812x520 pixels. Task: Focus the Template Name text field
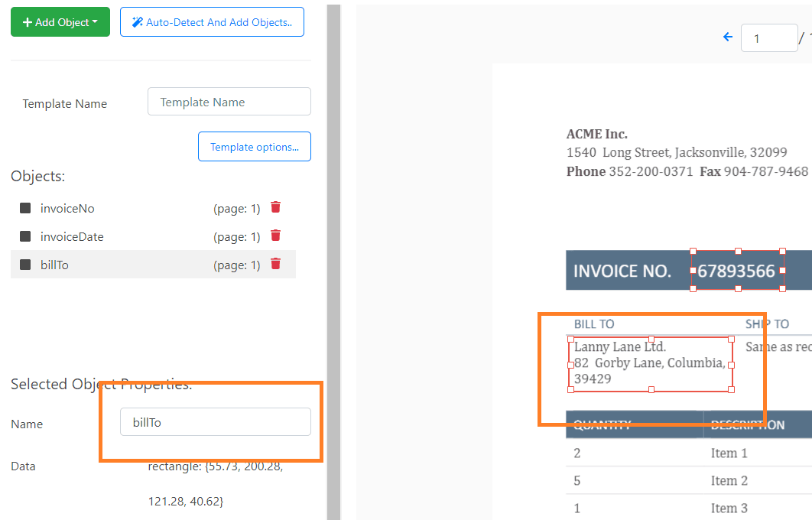(229, 102)
